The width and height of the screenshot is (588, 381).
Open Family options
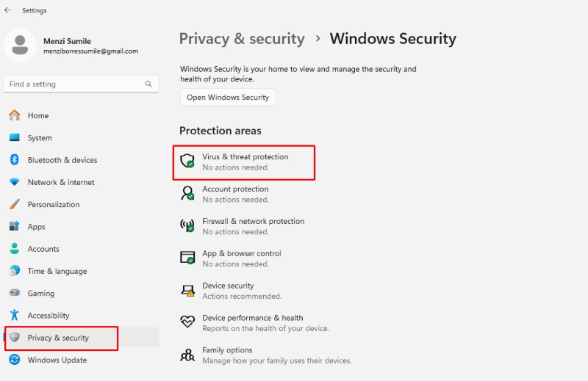(265, 355)
